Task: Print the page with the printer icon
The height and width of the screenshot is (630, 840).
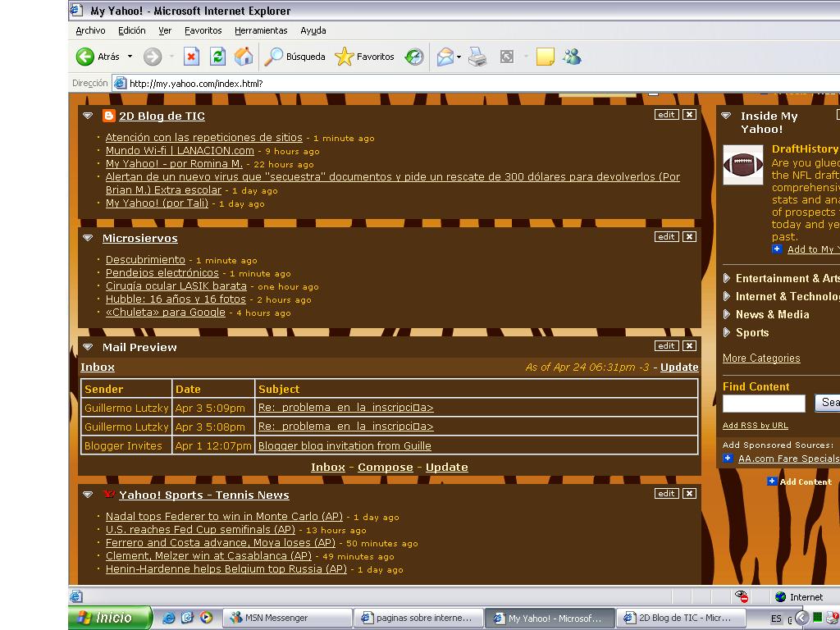Action: coord(477,57)
